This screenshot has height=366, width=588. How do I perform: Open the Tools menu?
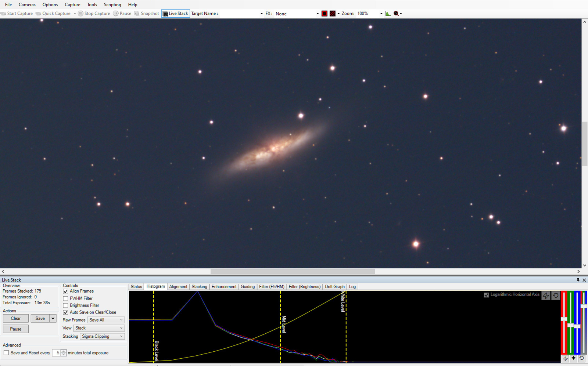pos(92,4)
